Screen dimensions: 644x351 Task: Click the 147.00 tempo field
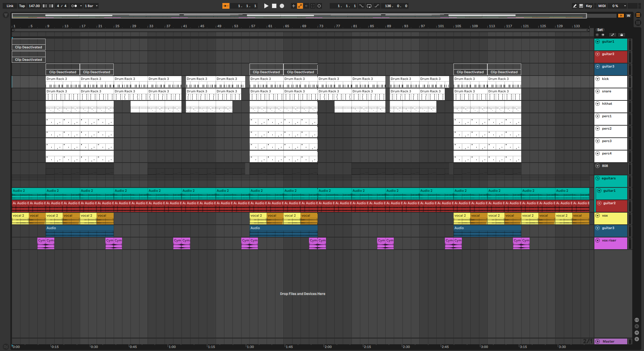34,6
